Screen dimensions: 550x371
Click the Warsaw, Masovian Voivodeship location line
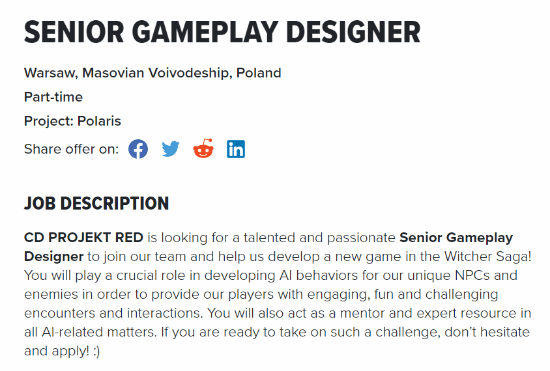tap(153, 73)
